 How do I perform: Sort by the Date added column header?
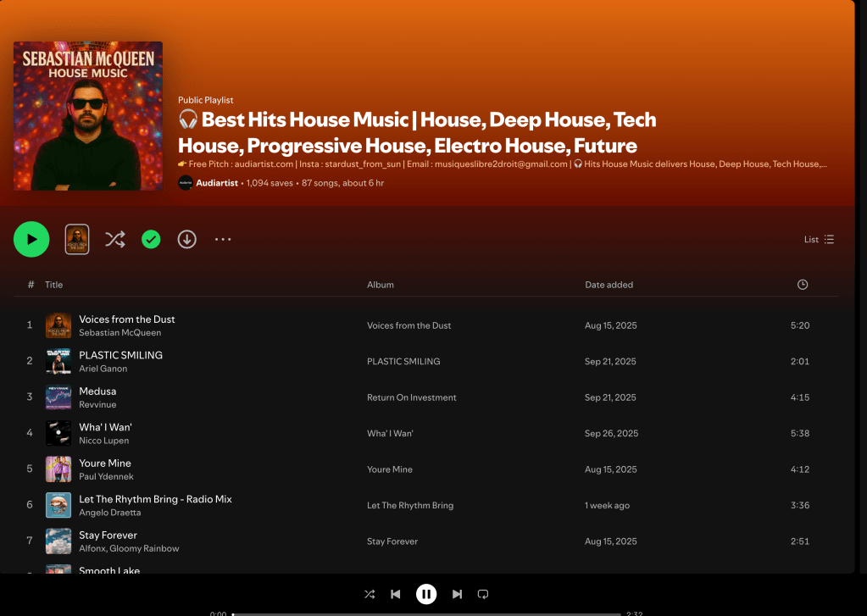click(x=609, y=285)
